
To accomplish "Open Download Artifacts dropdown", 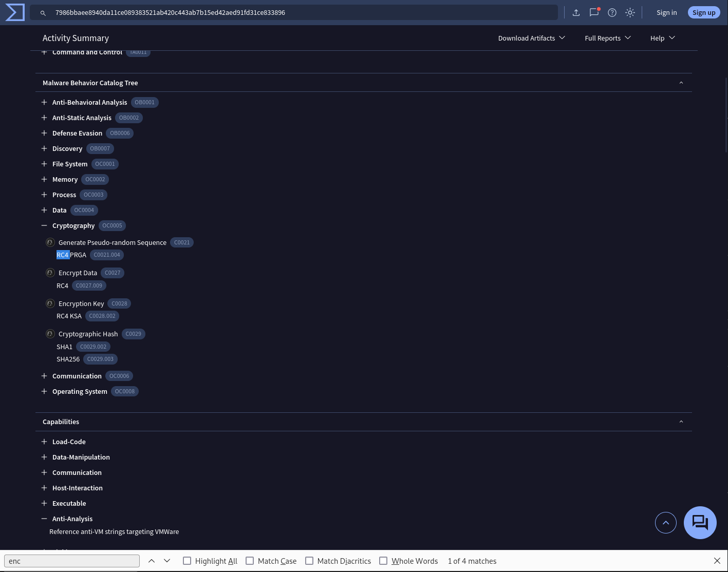I will click(x=532, y=38).
